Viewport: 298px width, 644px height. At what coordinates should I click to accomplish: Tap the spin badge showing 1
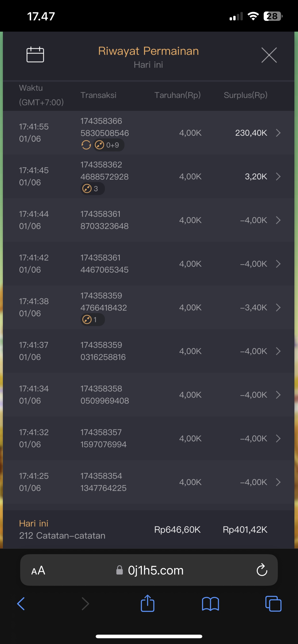92,320
